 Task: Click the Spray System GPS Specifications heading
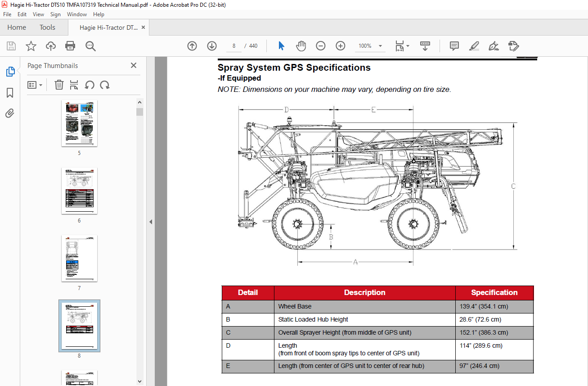[294, 68]
